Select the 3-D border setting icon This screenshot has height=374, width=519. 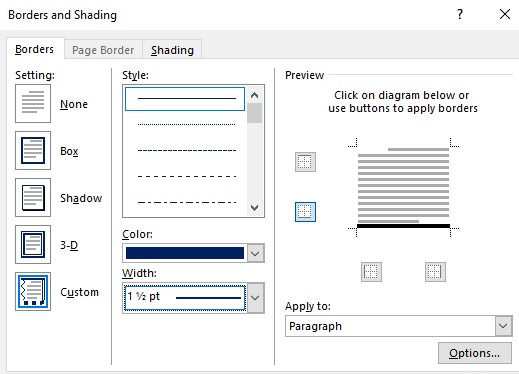pos(33,244)
